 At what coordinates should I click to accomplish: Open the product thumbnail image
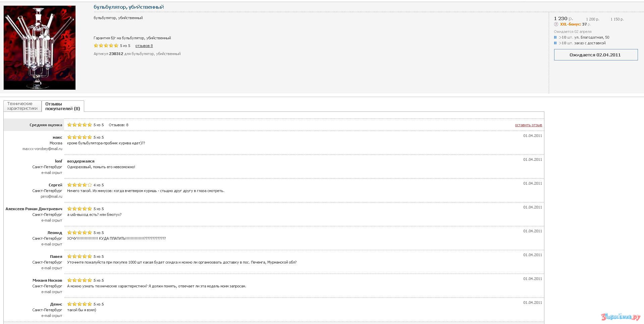coord(40,48)
